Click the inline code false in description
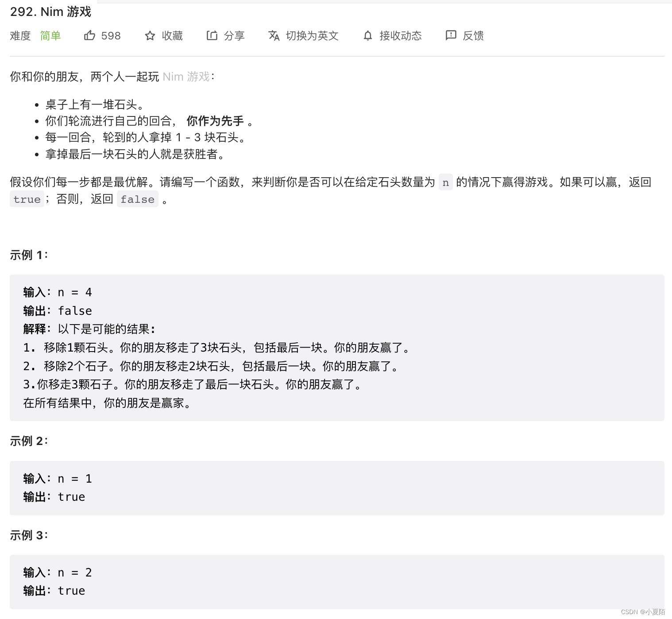This screenshot has height=619, width=672. [x=138, y=199]
